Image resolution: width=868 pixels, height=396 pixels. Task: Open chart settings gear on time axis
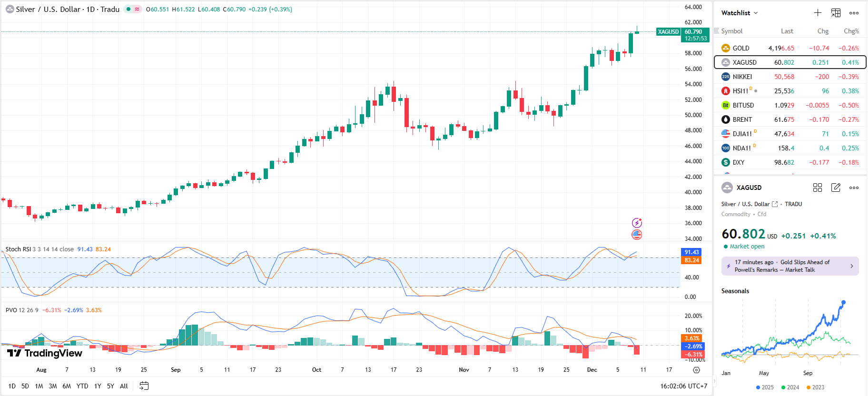pyautogui.click(x=696, y=370)
